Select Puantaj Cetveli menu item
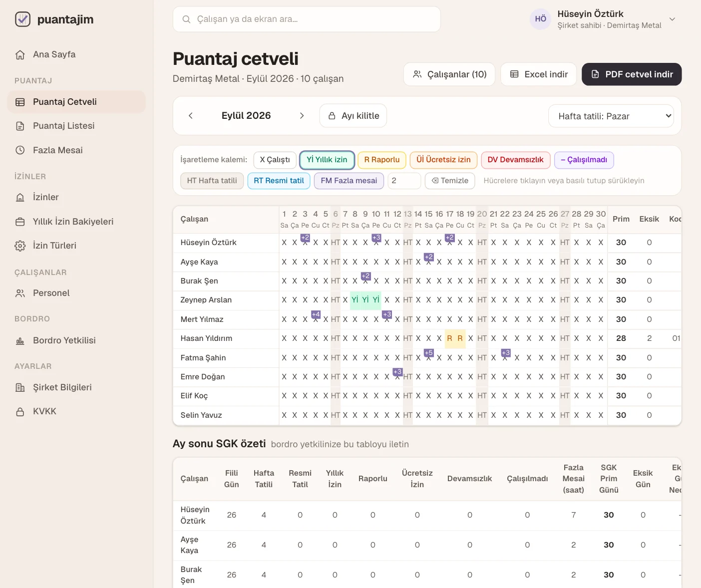The width and height of the screenshot is (701, 588). 76,102
